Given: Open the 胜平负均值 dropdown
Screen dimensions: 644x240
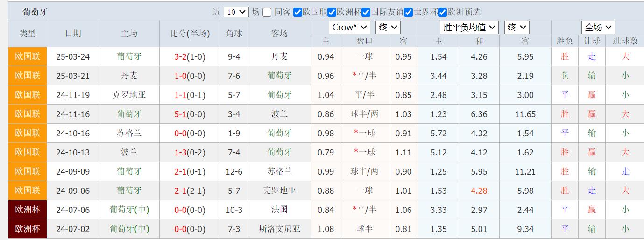Looking at the screenshot, I should click(469, 28).
